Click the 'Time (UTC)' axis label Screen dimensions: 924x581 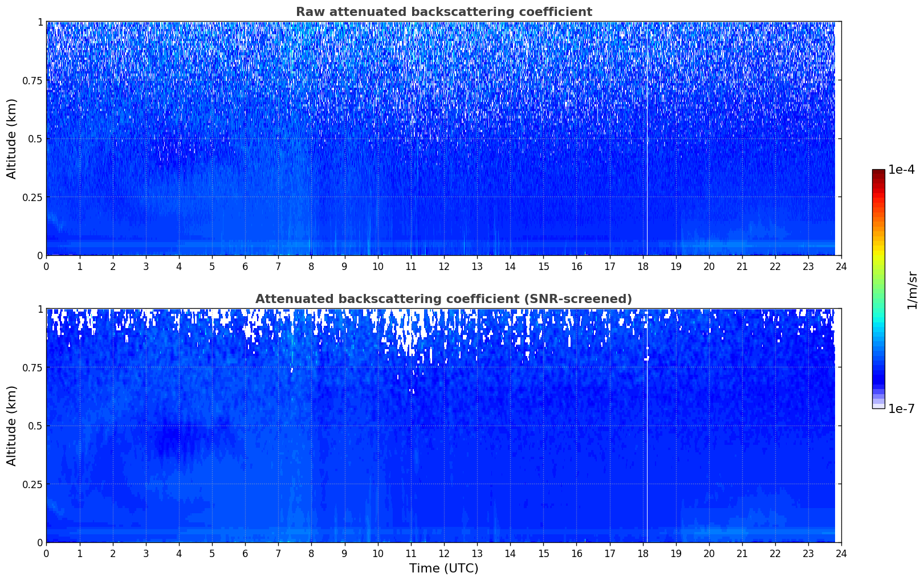pos(443,568)
